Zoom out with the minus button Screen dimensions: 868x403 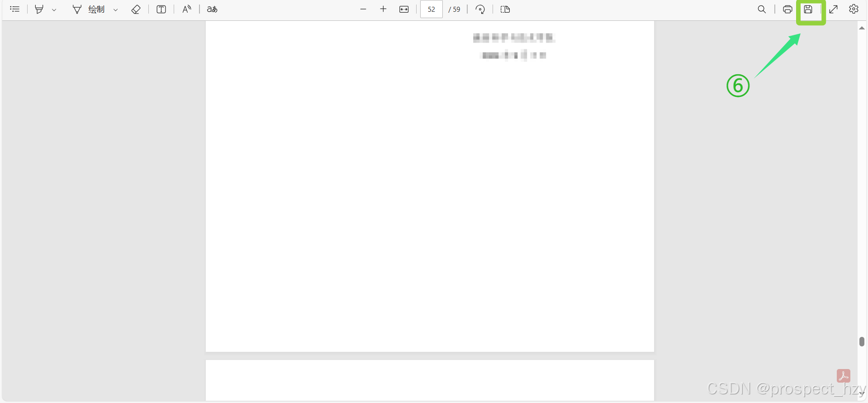pyautogui.click(x=363, y=9)
